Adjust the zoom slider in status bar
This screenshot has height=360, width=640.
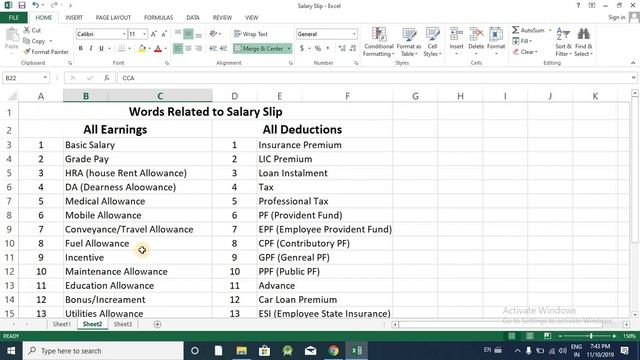pos(591,336)
